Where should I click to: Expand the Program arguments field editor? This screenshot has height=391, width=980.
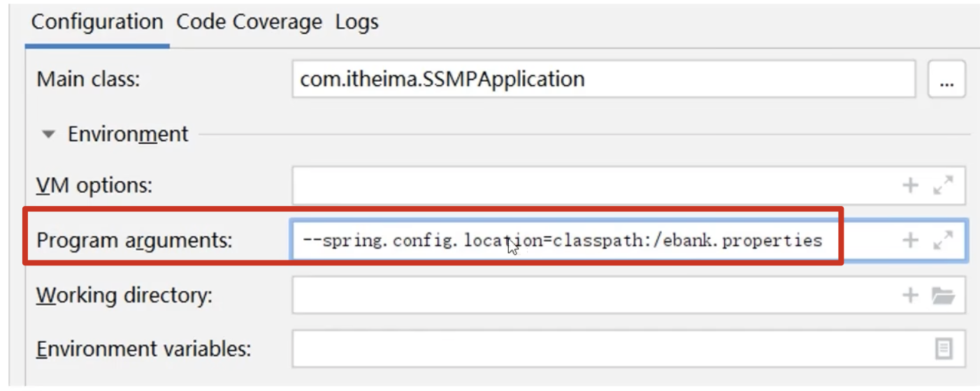click(x=943, y=240)
